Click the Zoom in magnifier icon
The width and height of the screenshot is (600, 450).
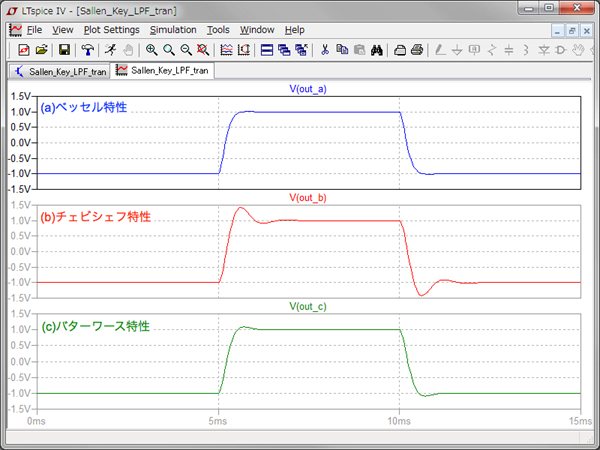click(151, 49)
